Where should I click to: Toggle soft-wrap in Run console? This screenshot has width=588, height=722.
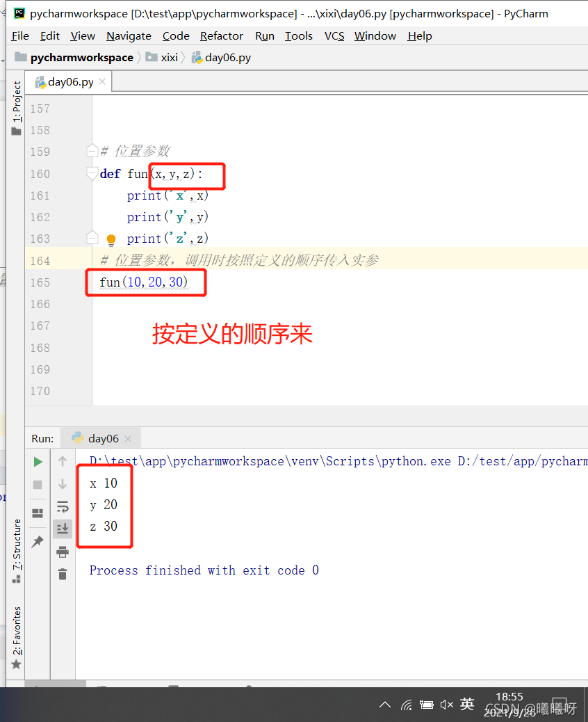(x=63, y=506)
